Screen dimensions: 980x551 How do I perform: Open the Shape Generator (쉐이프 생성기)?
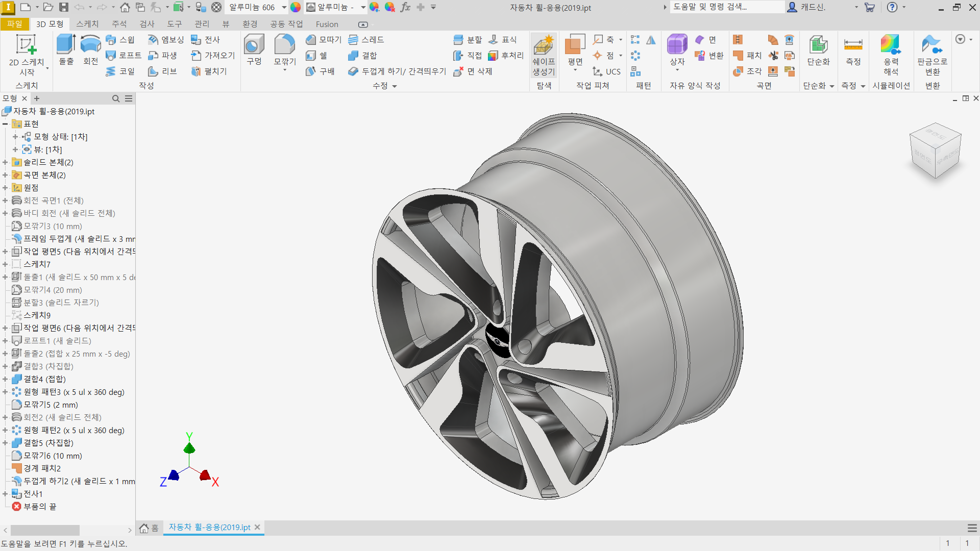click(x=544, y=55)
